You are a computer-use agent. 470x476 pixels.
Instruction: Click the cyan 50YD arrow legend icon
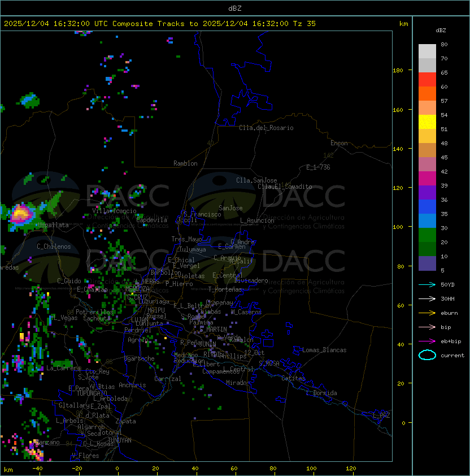click(427, 284)
